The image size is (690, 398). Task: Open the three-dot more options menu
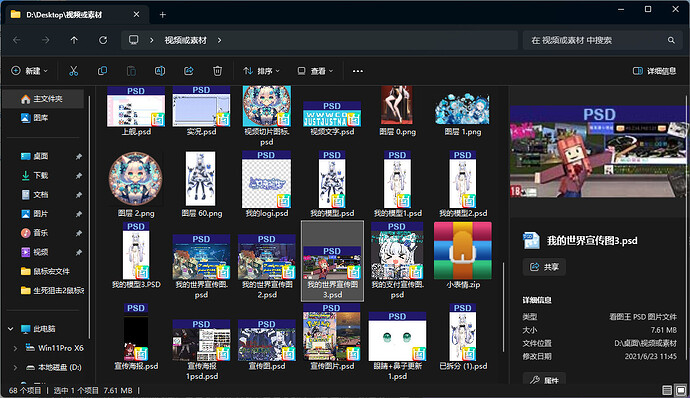[x=358, y=71]
